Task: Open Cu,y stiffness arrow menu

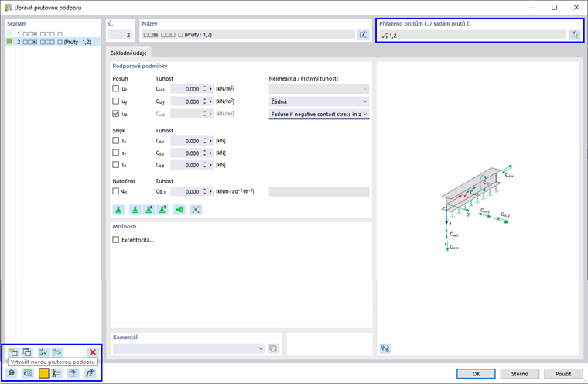Action: click(210, 101)
